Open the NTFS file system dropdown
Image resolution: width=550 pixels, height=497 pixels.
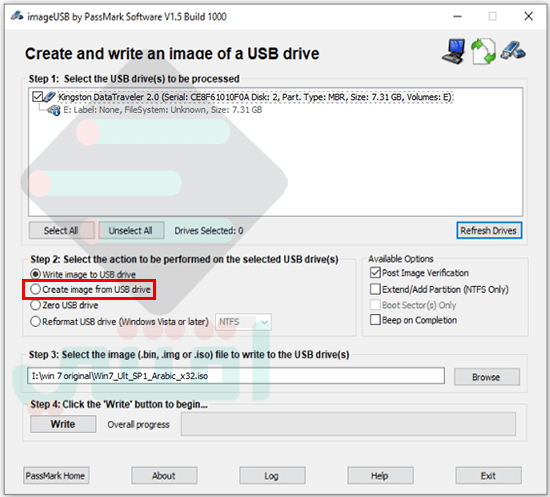[x=243, y=322]
